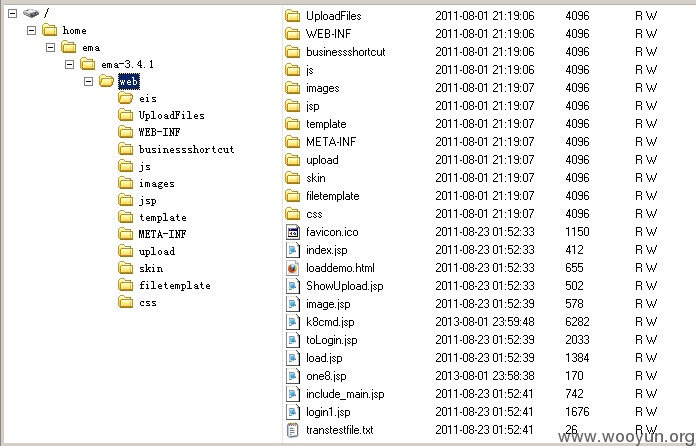Select skin folder in the tree
The width and height of the screenshot is (696, 446).
pos(150,268)
